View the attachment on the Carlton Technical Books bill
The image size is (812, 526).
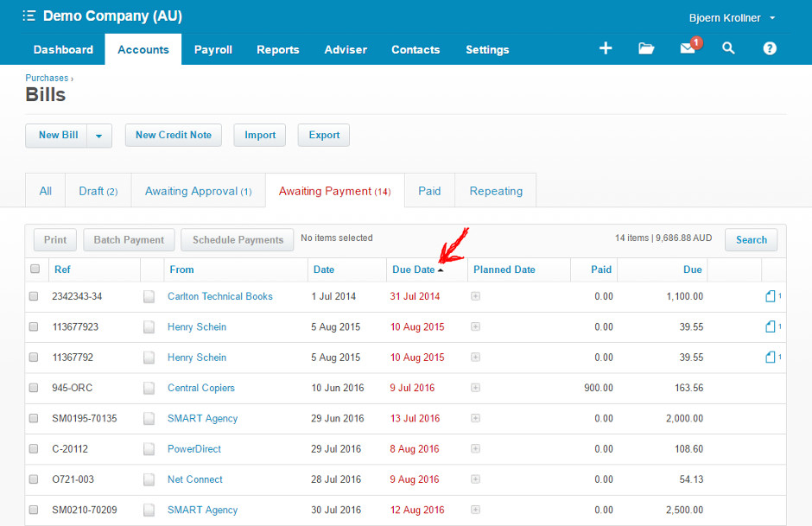click(x=769, y=295)
